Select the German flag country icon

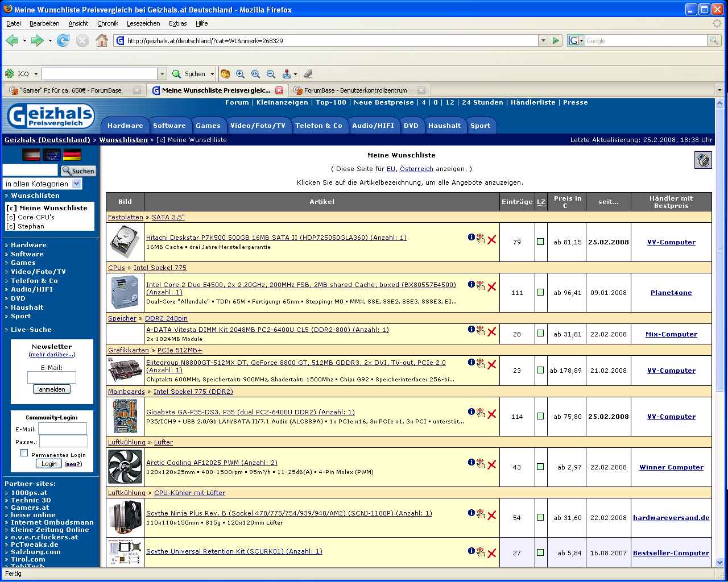(72, 155)
